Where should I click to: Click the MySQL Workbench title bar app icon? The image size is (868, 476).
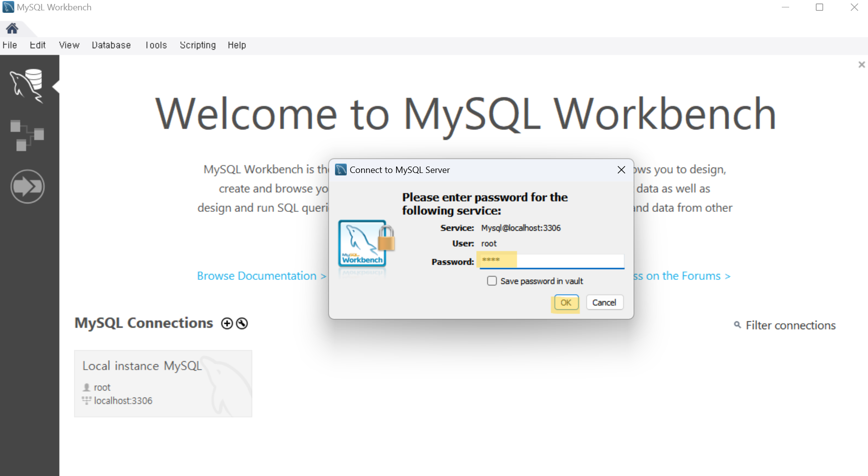click(x=8, y=7)
